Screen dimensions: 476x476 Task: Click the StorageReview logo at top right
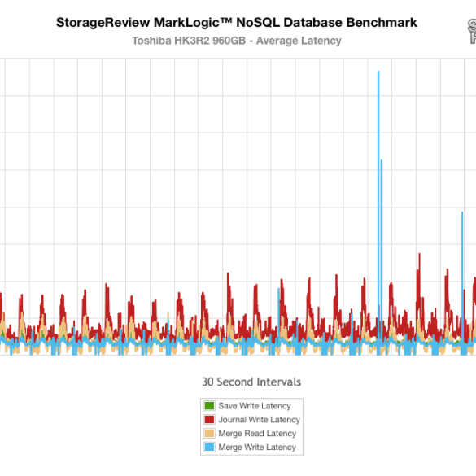(x=471, y=31)
